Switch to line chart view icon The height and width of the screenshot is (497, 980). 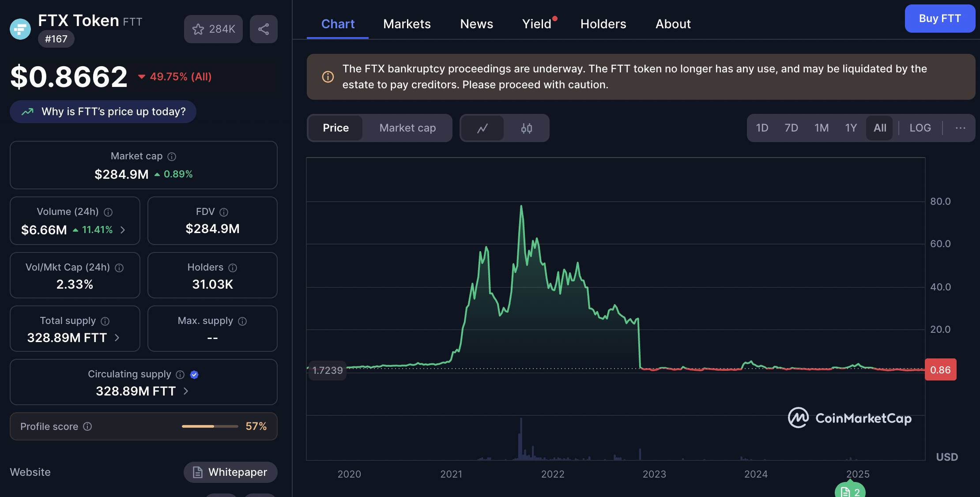[x=482, y=128]
